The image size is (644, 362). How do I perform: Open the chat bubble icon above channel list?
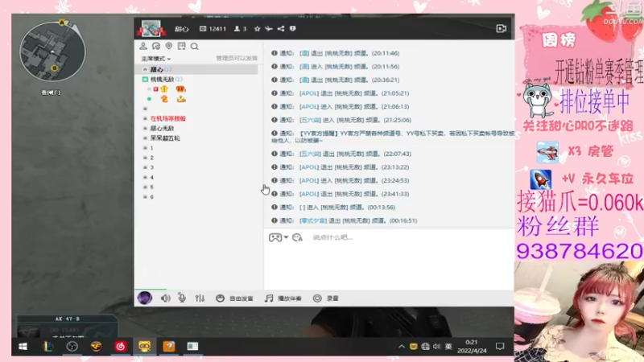[156, 46]
